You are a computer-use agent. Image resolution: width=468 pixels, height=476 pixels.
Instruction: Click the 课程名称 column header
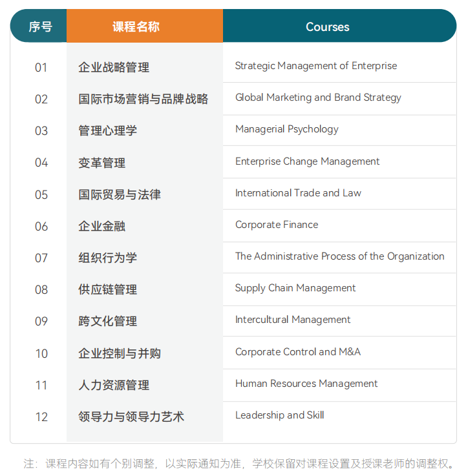(x=145, y=26)
